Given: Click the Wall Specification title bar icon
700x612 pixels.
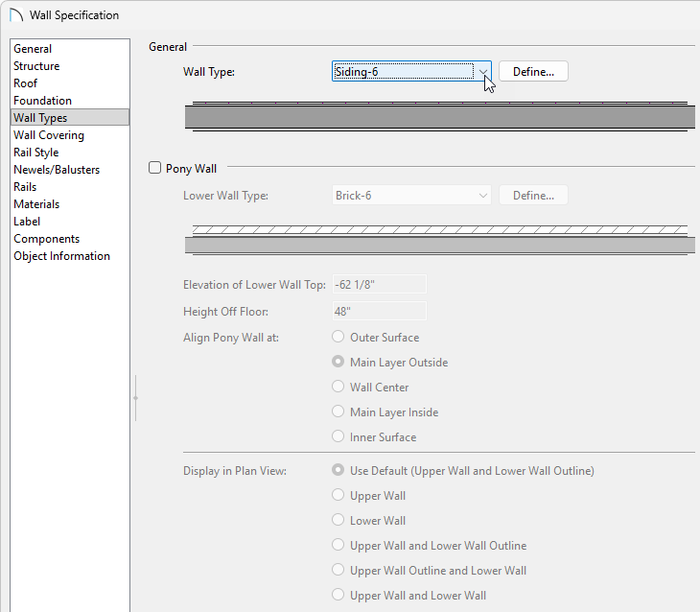Looking at the screenshot, I should click(16, 15).
